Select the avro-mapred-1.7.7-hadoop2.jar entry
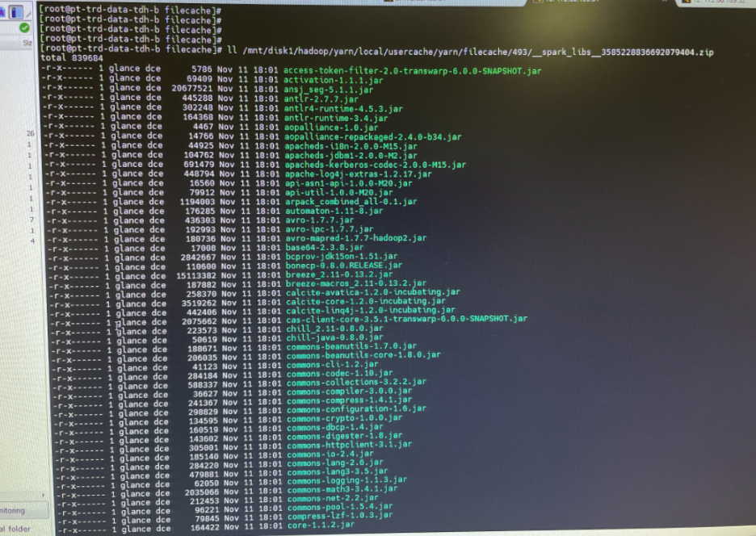Viewport: 756px width, 536px height. pyautogui.click(x=355, y=239)
